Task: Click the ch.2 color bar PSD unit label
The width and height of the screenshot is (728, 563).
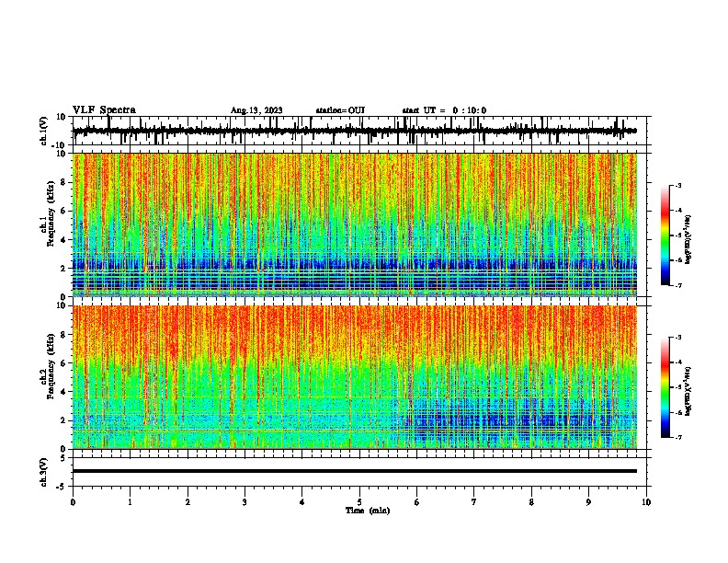Action: point(688,391)
